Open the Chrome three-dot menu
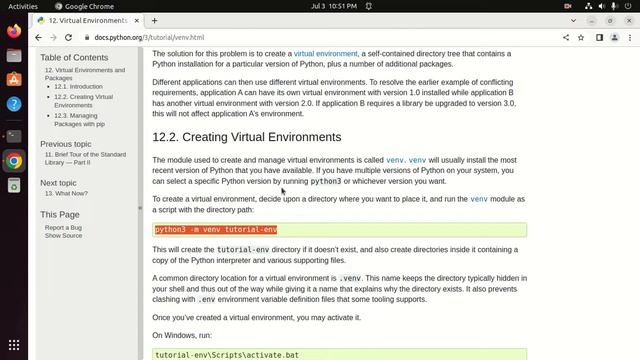This screenshot has height=360, width=640. click(630, 38)
